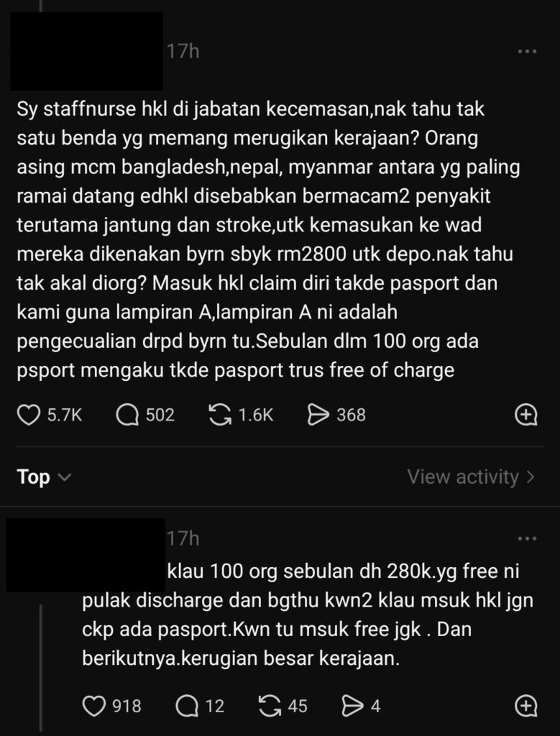Viewport: 560px width, 736px height.
Task: Share the reply with 4 sends
Action: [352, 707]
